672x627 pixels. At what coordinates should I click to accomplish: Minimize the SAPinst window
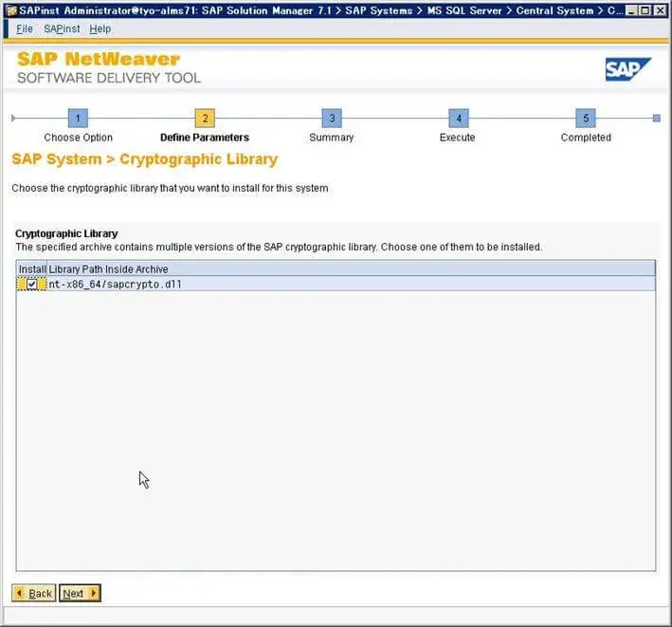click(x=631, y=10)
